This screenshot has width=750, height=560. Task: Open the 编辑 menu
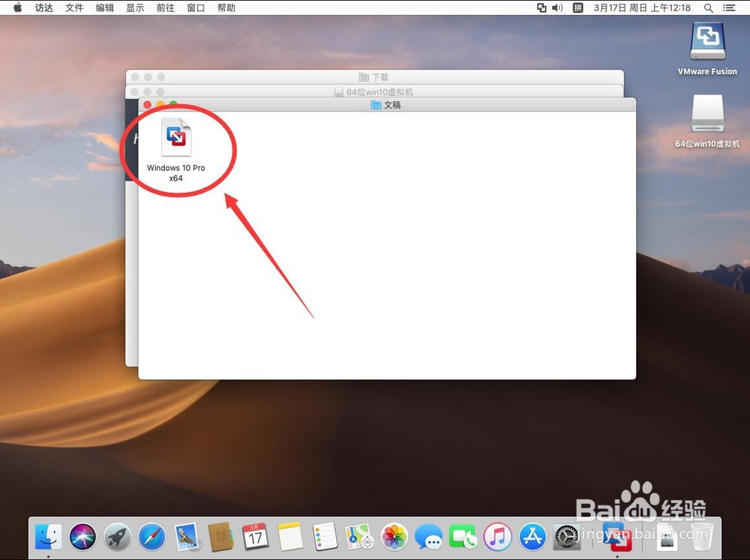pos(105,7)
